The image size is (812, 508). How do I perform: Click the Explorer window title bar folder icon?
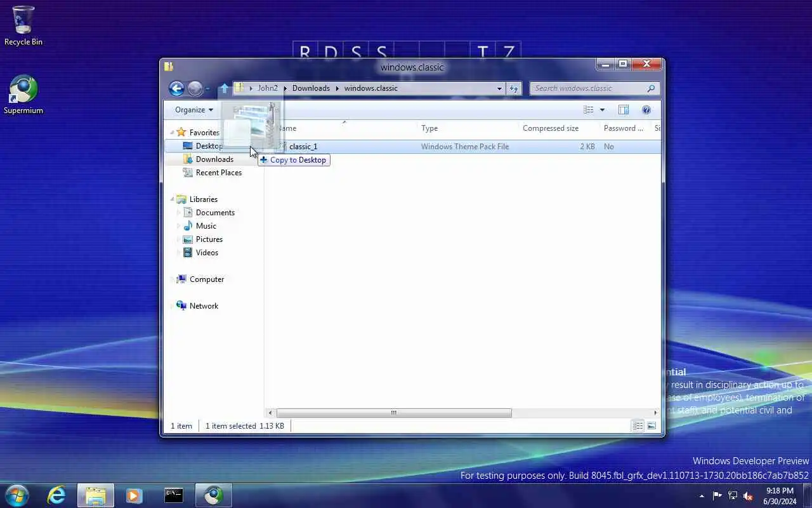(169, 66)
